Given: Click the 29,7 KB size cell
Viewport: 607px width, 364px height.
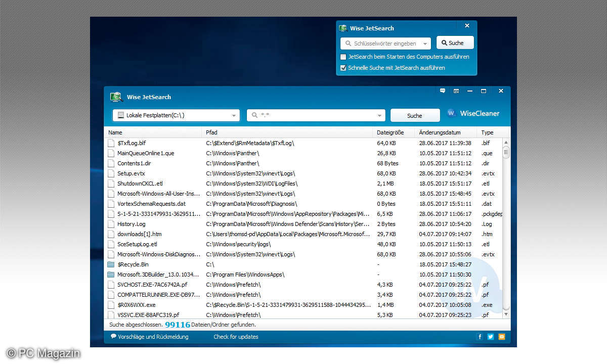Looking at the screenshot, I should [x=386, y=234].
